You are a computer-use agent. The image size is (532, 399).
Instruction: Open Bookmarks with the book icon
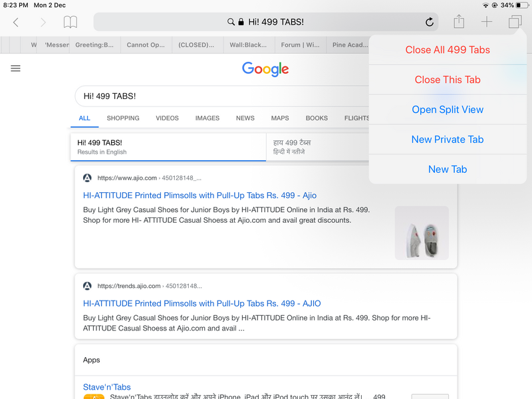pyautogui.click(x=69, y=22)
